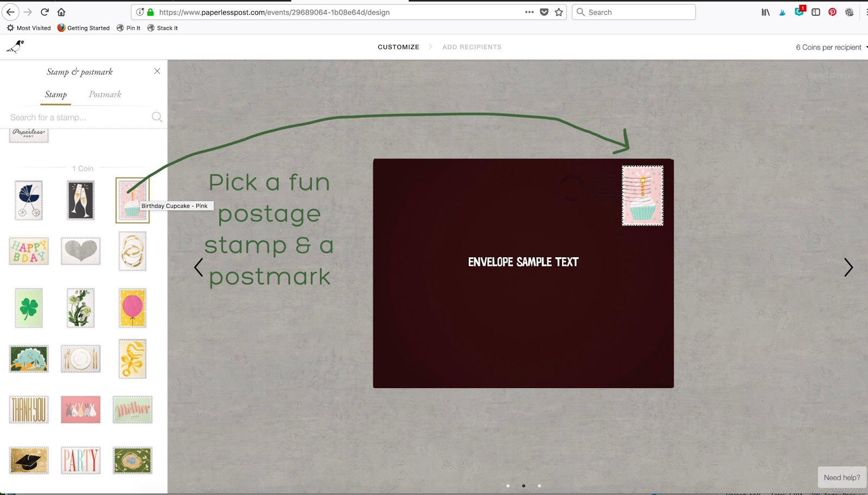
Task: Select the Mother script stamp
Action: click(x=132, y=410)
